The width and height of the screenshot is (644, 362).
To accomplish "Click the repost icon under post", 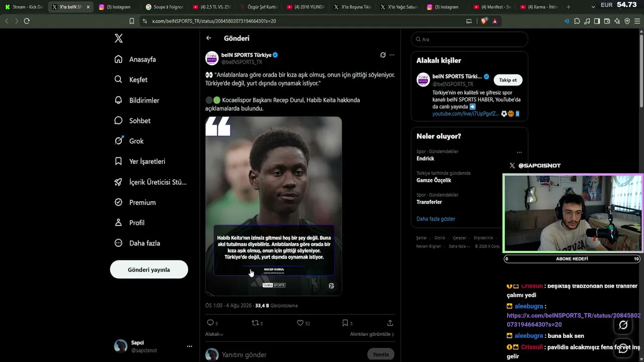I will 255,323.
